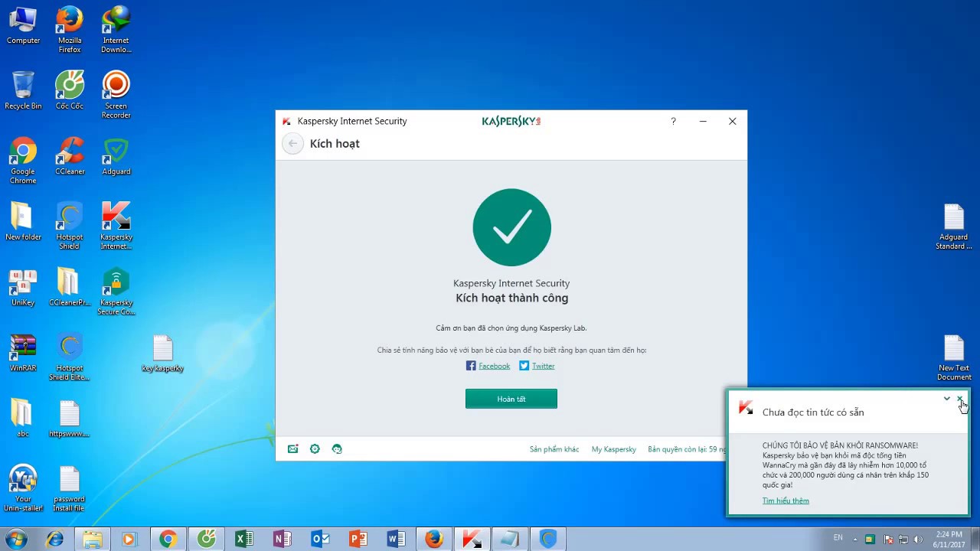Viewport: 980px width, 551px height.
Task: Open Kaspersky Internet Security desktop shortcut
Action: (x=116, y=227)
